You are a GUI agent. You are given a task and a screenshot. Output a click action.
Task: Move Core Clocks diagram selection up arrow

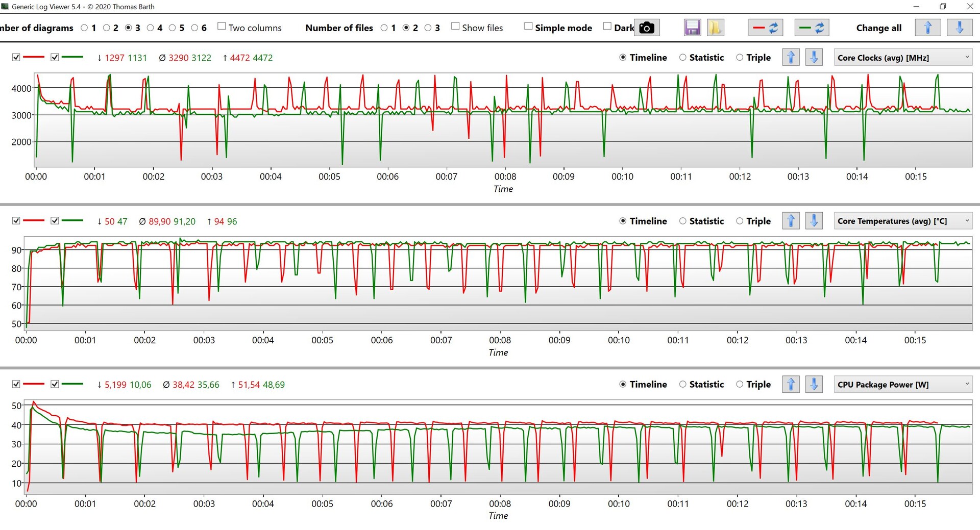pos(791,58)
